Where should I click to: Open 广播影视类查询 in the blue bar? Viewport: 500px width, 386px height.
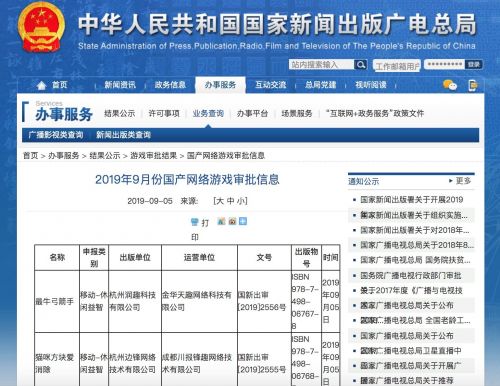56,135
